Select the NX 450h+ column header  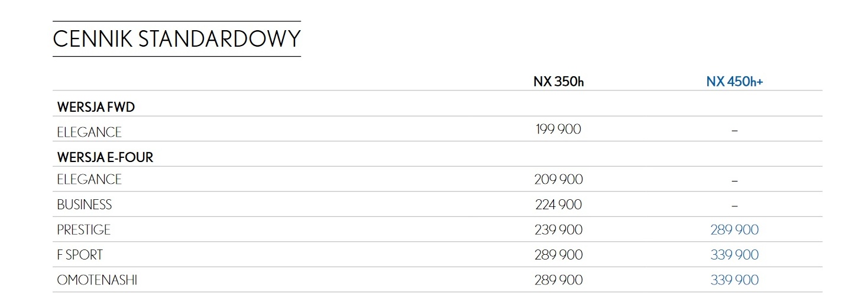click(x=734, y=82)
